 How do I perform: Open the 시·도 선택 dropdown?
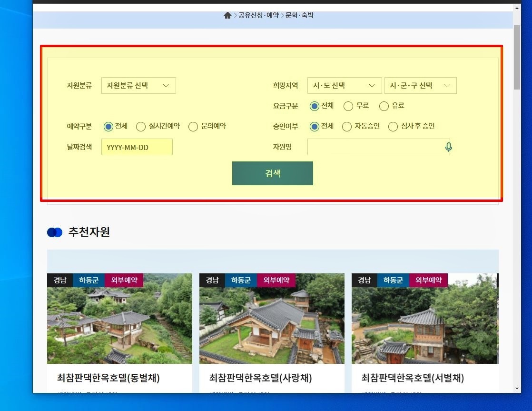345,85
